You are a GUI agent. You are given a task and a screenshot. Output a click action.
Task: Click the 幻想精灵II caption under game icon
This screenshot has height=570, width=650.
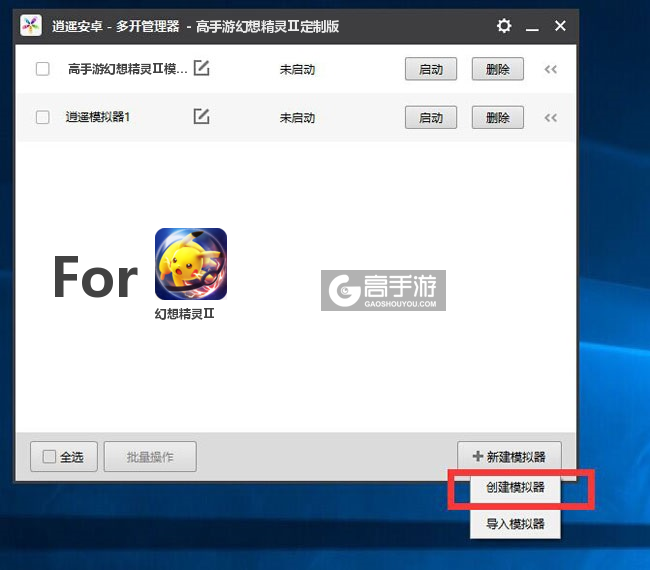(x=184, y=314)
